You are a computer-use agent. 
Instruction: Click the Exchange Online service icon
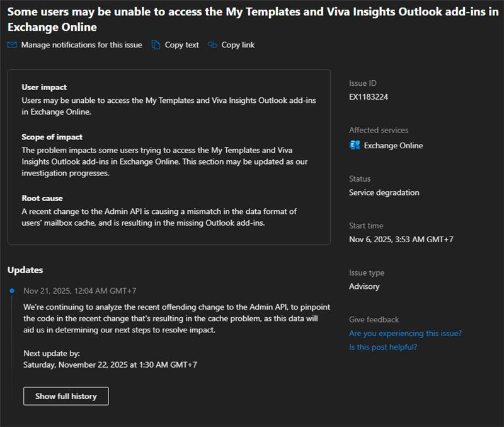tap(354, 145)
